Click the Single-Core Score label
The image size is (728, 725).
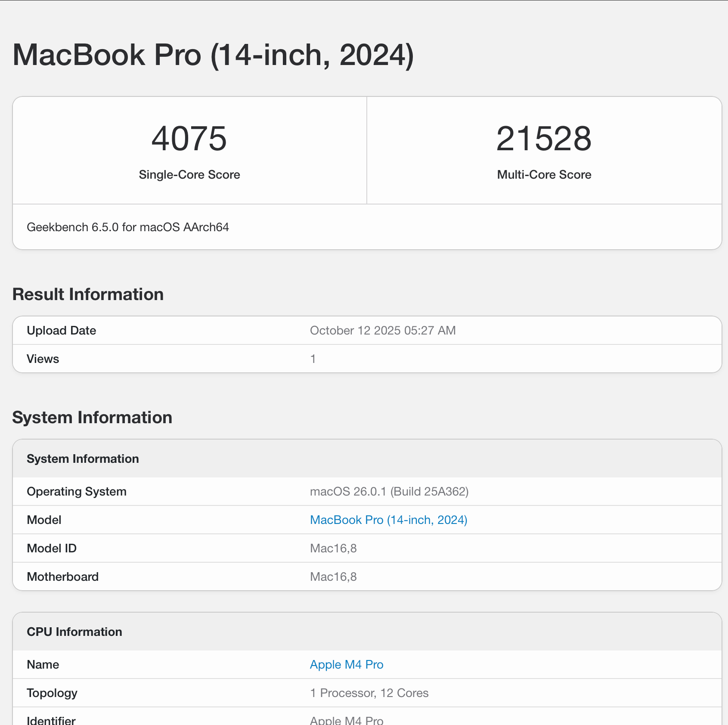pyautogui.click(x=189, y=174)
